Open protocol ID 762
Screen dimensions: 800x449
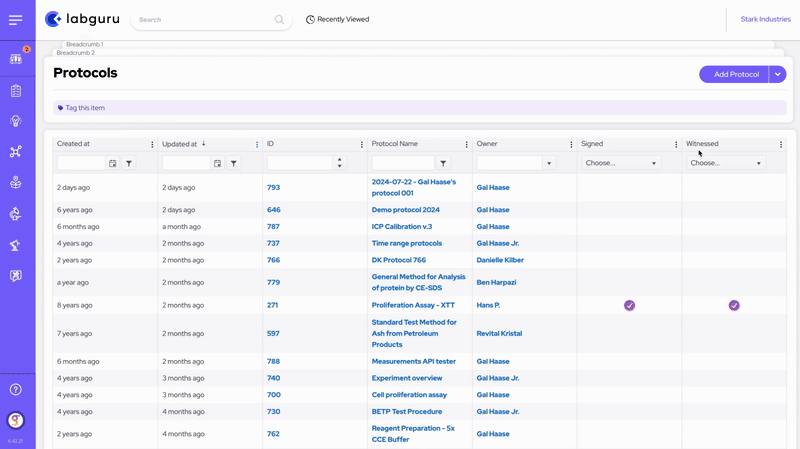click(273, 434)
